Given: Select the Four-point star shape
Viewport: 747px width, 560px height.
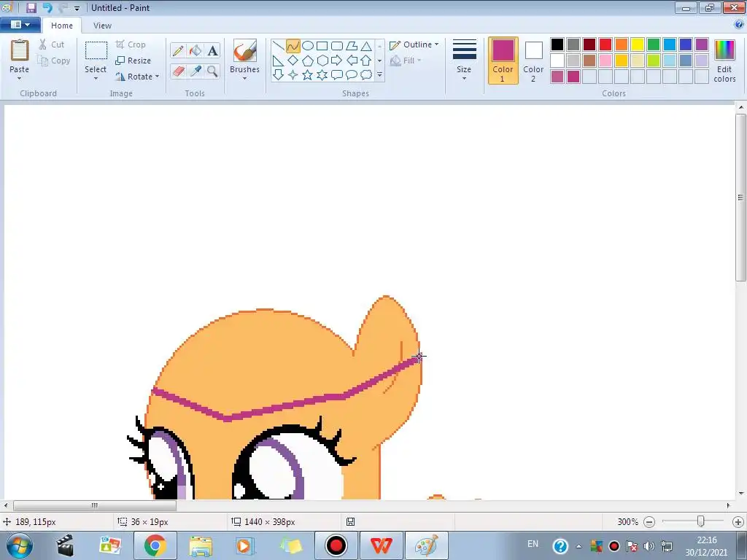Looking at the screenshot, I should pos(293,75).
